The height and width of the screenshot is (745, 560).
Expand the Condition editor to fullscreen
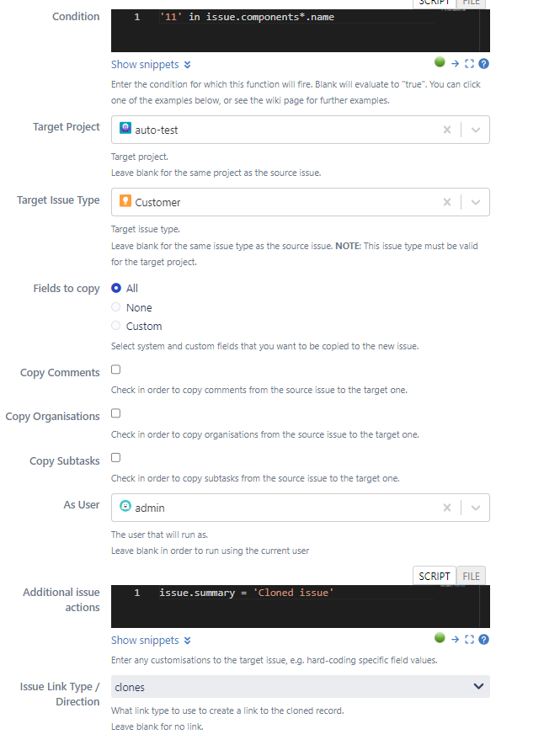(469, 64)
